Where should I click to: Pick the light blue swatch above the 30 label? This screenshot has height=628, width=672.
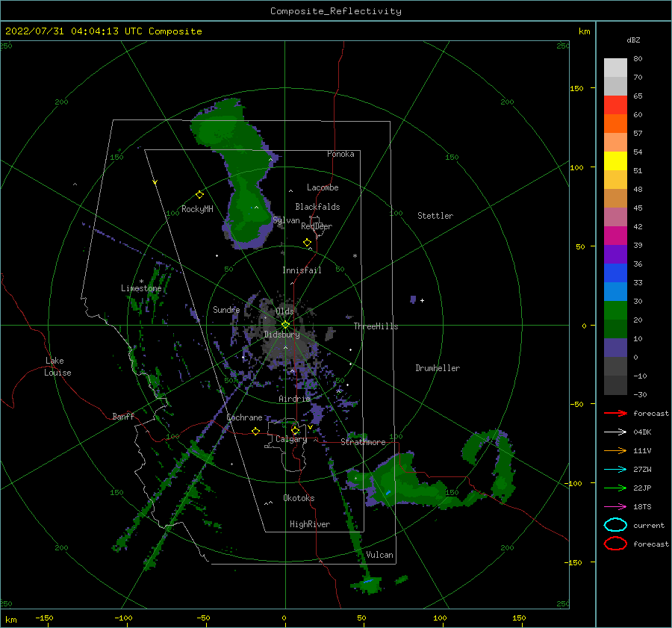(x=615, y=292)
